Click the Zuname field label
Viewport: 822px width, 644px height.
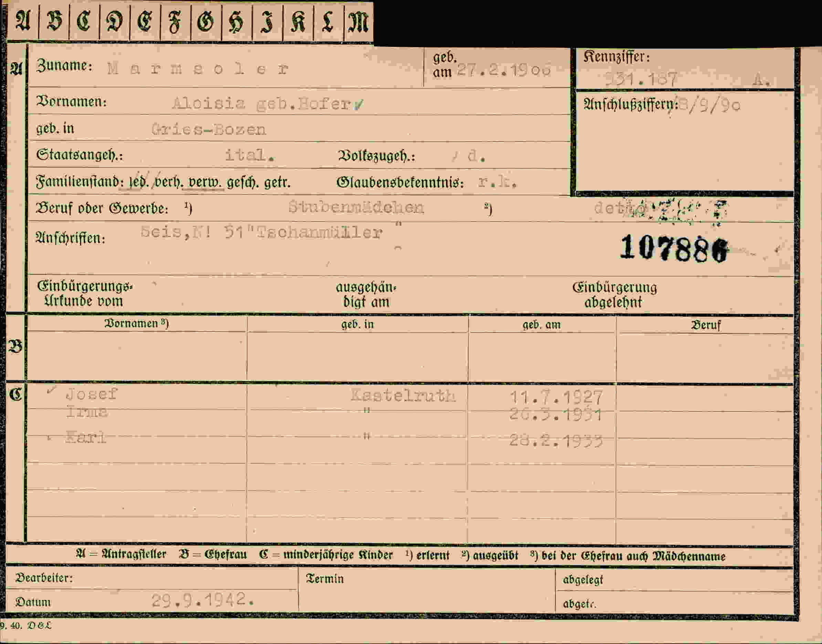click(64, 66)
